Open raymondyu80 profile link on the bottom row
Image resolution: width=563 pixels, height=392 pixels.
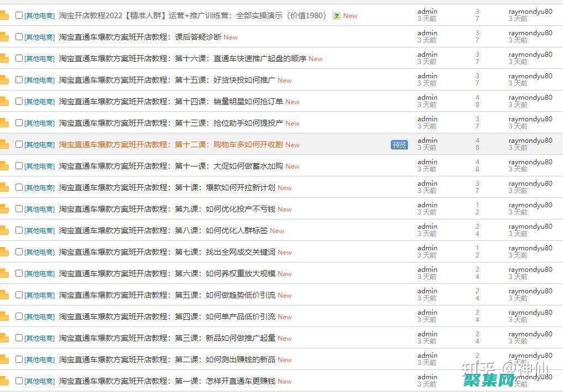pyautogui.click(x=530, y=377)
